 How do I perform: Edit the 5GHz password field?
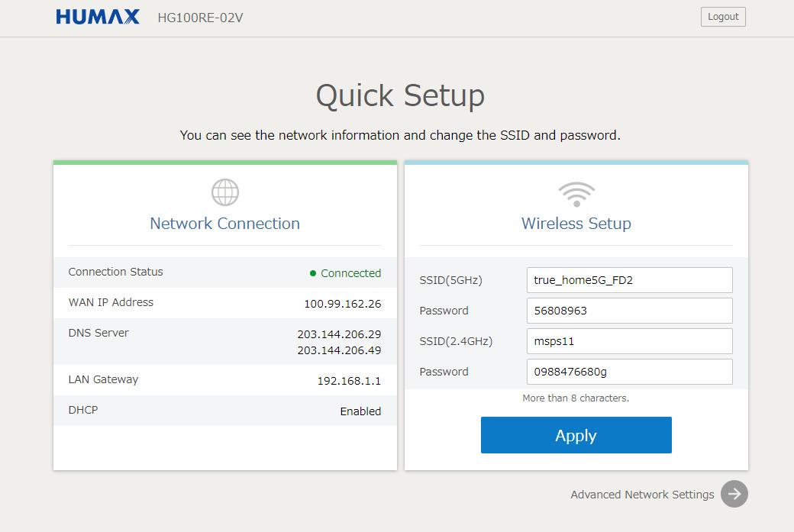click(x=629, y=311)
